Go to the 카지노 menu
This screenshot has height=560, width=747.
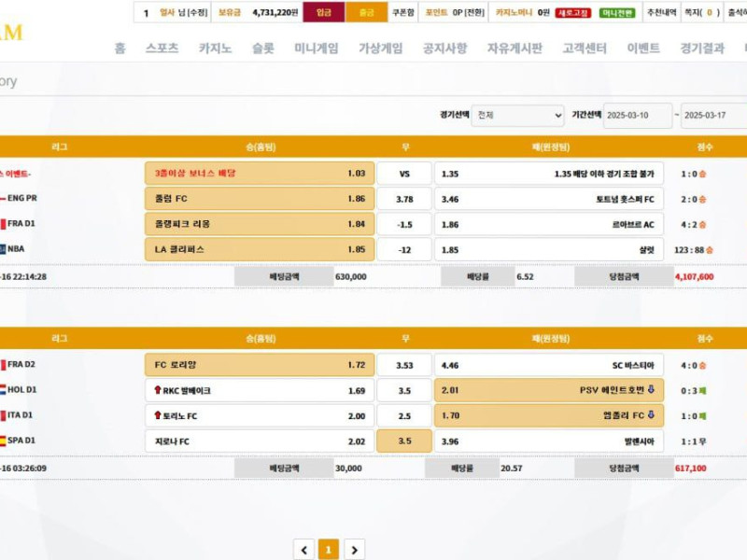215,49
